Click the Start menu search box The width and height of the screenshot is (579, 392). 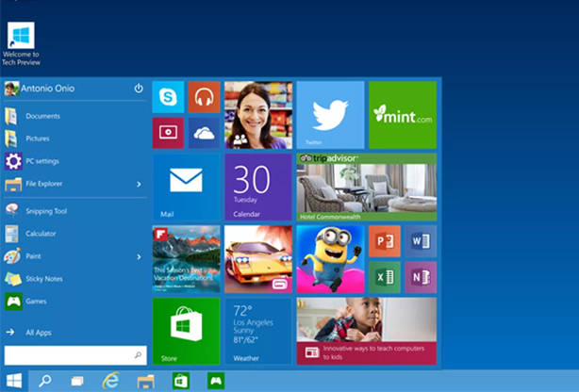point(75,355)
